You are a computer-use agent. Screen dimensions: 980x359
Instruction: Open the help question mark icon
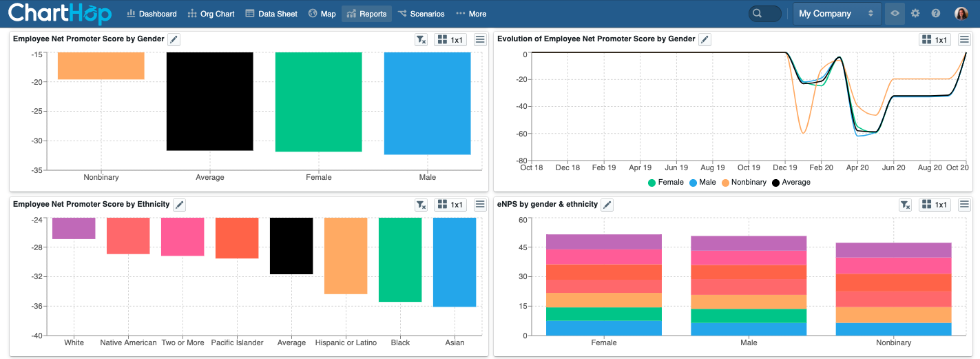(936, 13)
